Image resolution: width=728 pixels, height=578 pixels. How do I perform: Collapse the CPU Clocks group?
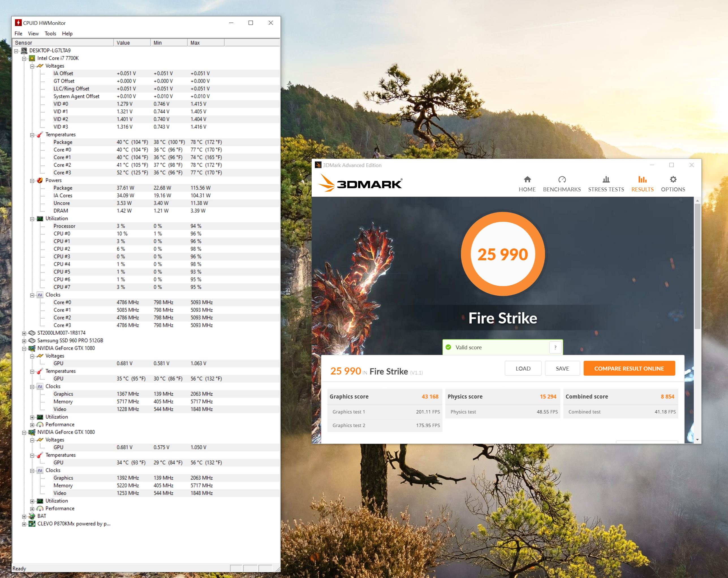click(x=32, y=295)
